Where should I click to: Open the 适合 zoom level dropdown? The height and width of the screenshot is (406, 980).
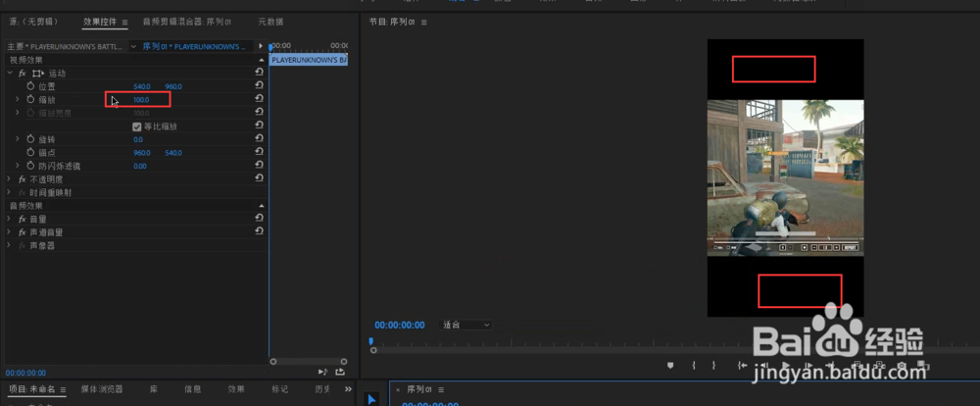click(465, 326)
